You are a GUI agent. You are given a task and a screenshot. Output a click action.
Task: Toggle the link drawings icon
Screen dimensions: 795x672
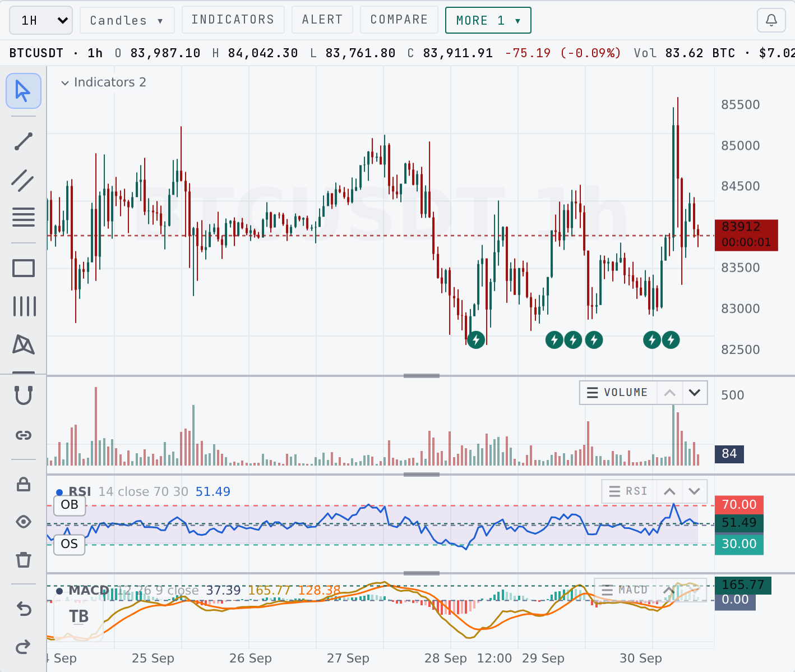coord(24,435)
